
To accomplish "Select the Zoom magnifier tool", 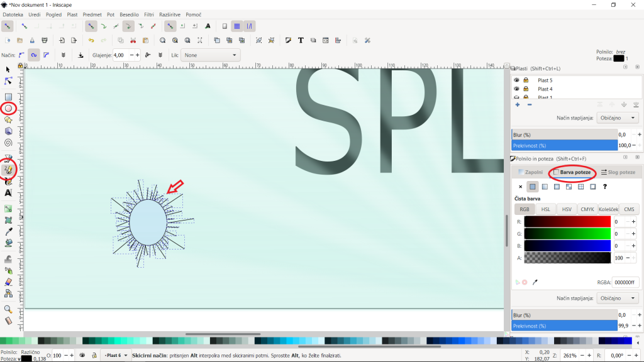I will tap(8, 309).
